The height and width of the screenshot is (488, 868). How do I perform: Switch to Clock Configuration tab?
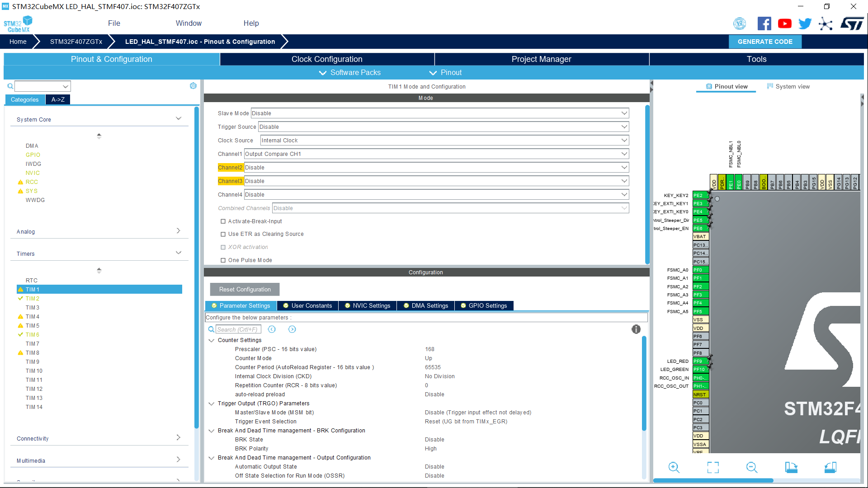point(327,59)
